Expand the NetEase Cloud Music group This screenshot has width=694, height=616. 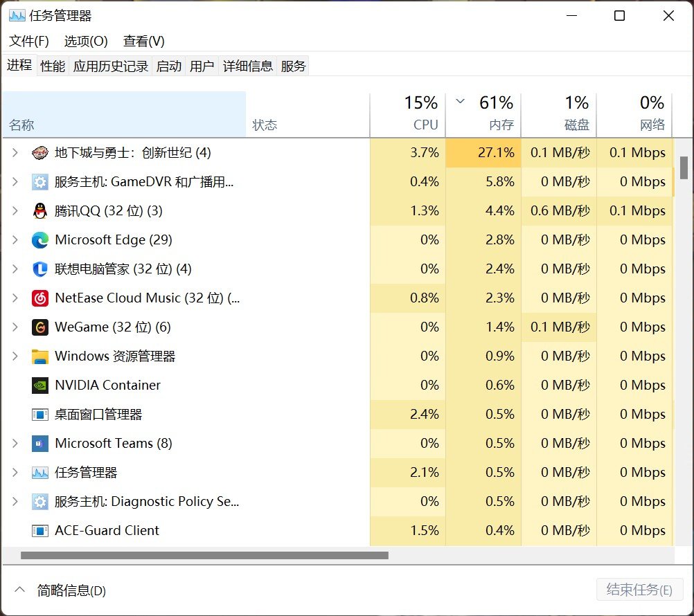(15, 298)
